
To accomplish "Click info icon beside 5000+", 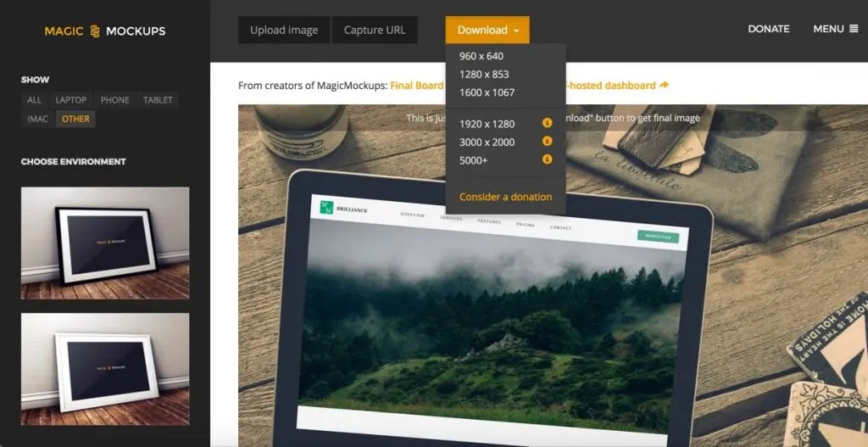I will click(547, 159).
